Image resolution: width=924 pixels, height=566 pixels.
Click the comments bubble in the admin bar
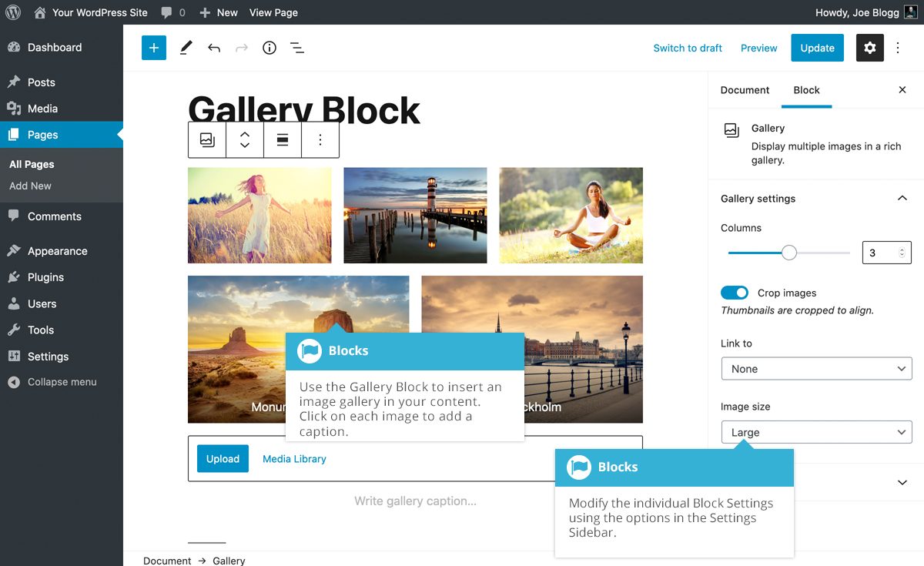[x=166, y=12]
